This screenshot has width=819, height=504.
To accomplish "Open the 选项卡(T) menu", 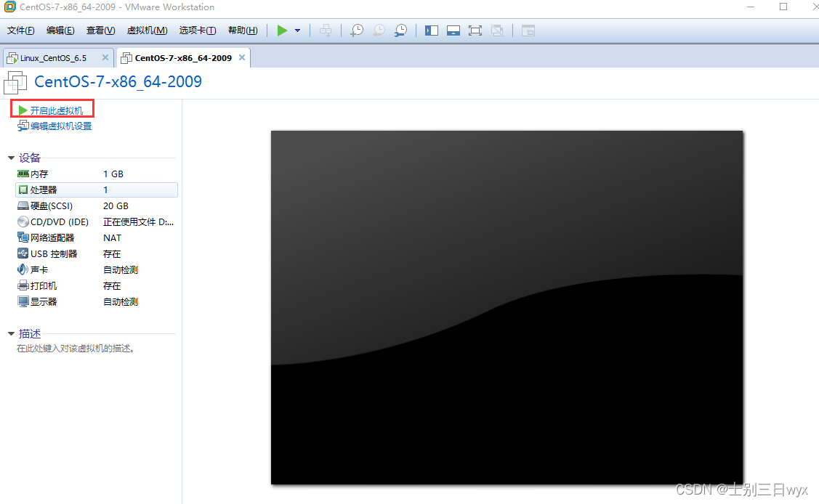I will coord(198,31).
